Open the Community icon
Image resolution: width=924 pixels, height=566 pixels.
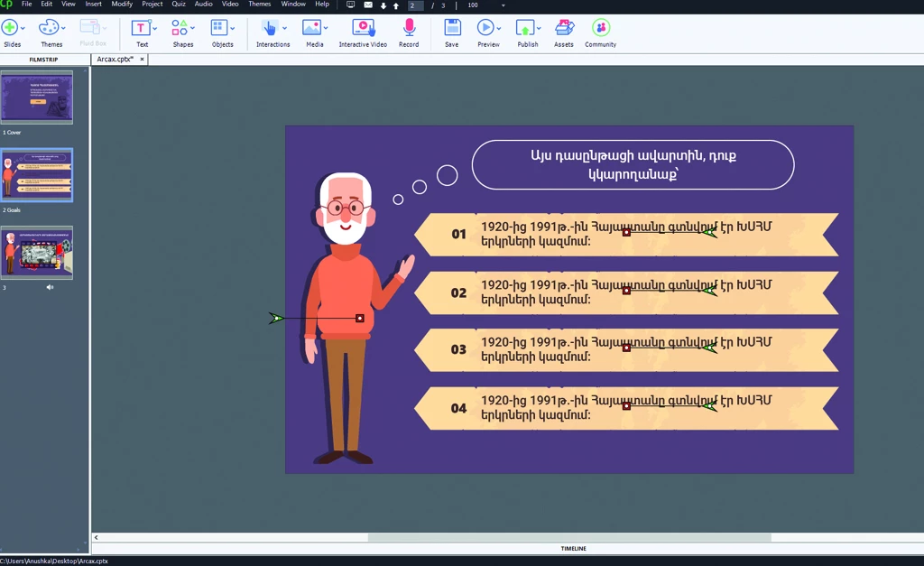click(x=600, y=28)
